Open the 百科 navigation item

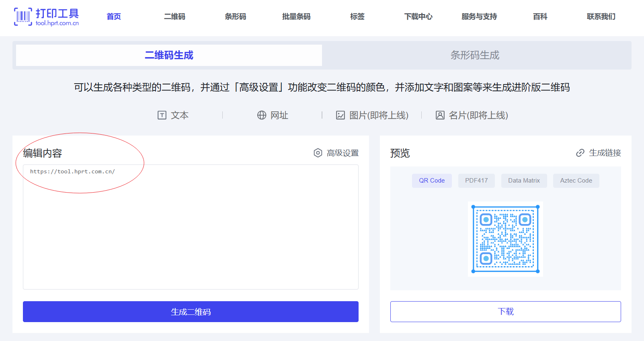point(540,16)
